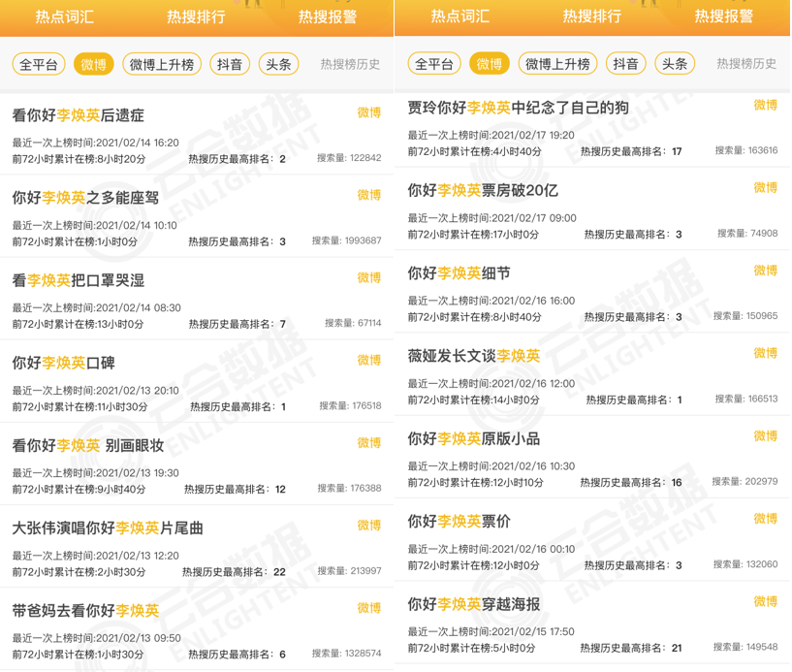
Task: Tap 微博 tag on 大张伟演唱片尾曲 row
Action: tap(369, 525)
